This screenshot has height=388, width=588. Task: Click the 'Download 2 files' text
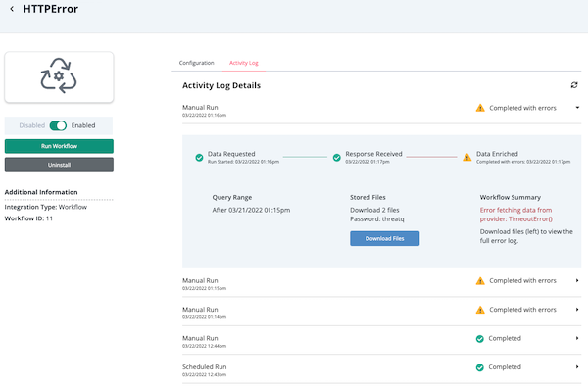pos(374,210)
